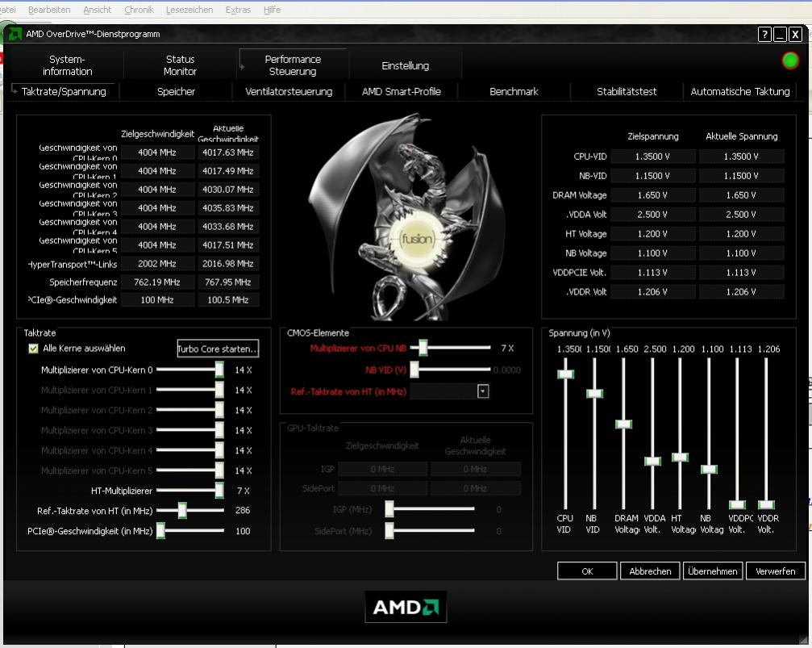Click the CPU-Kern 0 multiplier slider handle
Viewport: 812px width, 648px height.
219,370
